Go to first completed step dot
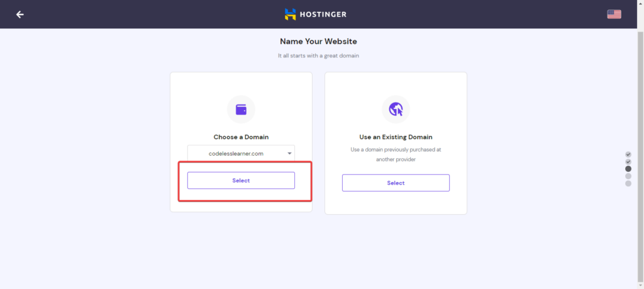This screenshot has height=289, width=644. (x=628, y=154)
